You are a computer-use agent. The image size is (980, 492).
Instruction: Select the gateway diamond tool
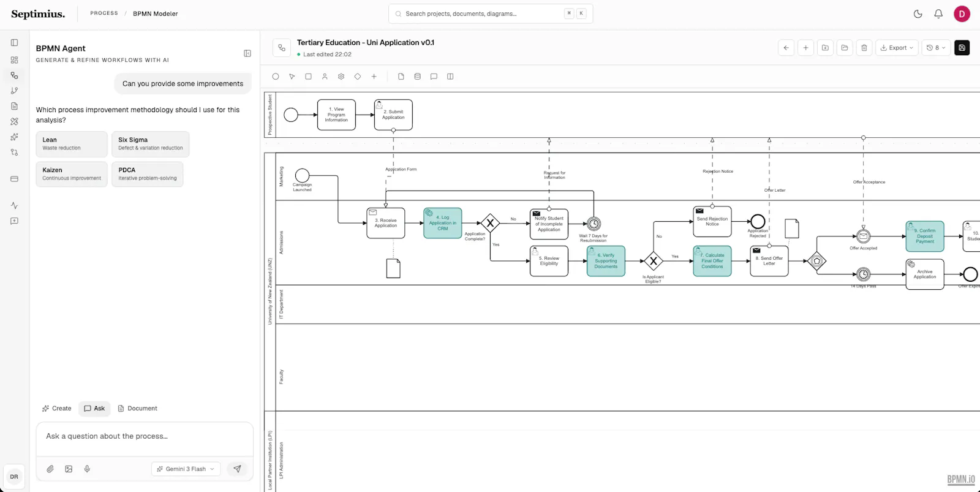358,77
